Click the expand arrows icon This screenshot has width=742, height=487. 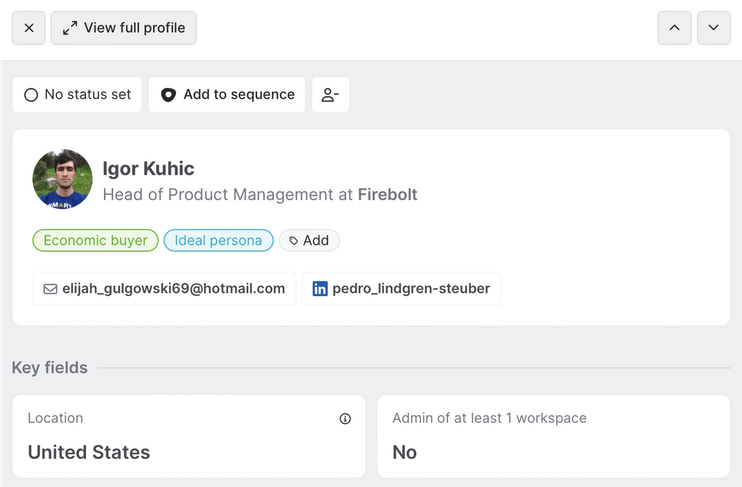coord(70,28)
